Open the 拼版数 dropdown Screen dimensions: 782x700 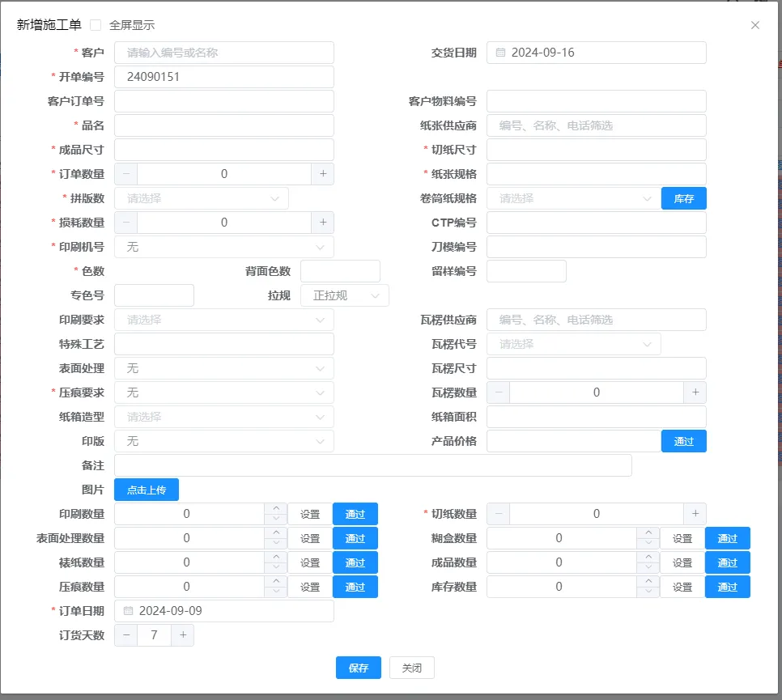point(202,198)
